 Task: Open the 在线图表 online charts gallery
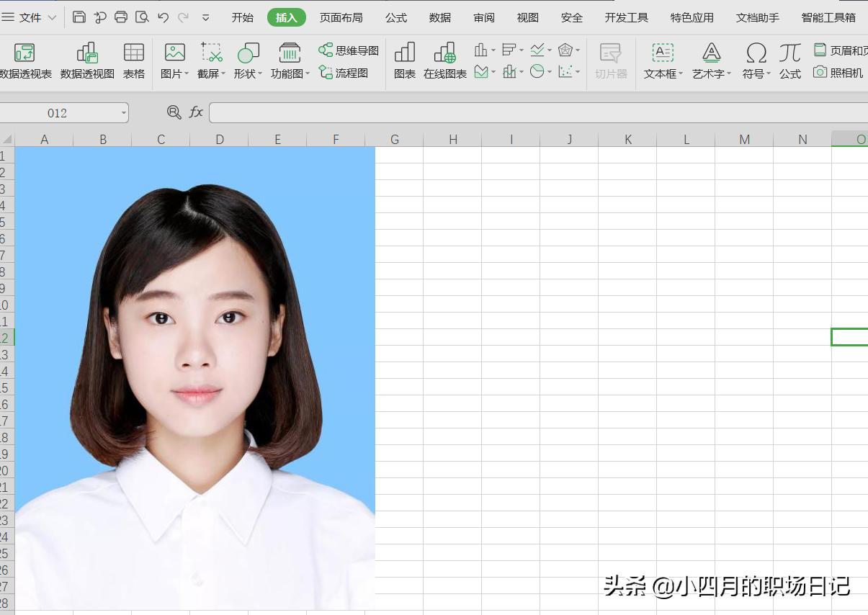click(x=444, y=61)
